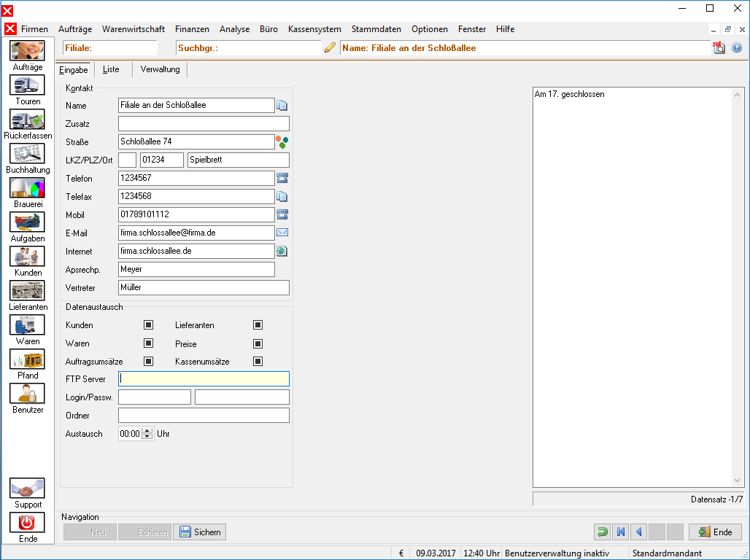Toggle the Preise data exchange checkbox
The height and width of the screenshot is (560, 750).
click(258, 343)
